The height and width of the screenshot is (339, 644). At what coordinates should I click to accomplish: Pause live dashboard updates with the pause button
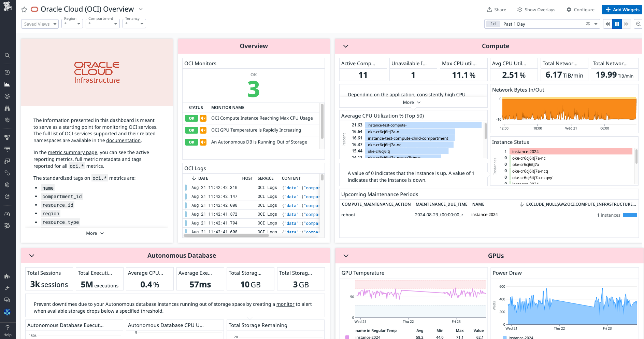tap(617, 24)
